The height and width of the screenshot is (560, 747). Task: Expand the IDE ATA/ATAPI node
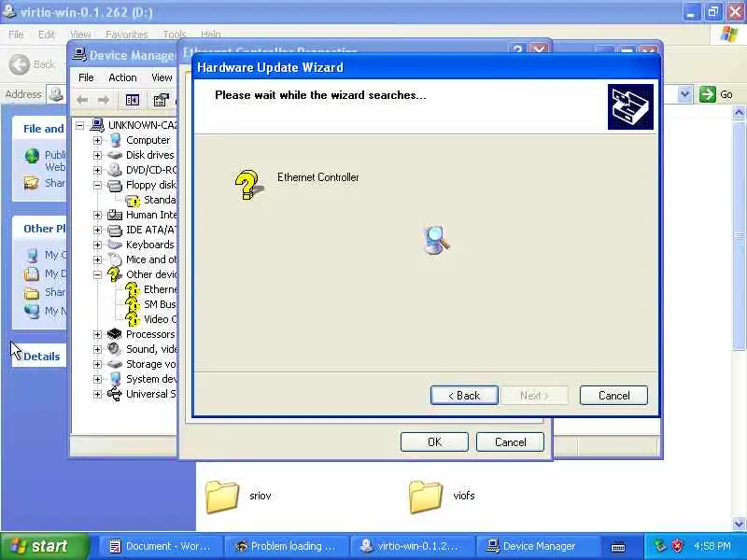click(x=97, y=230)
